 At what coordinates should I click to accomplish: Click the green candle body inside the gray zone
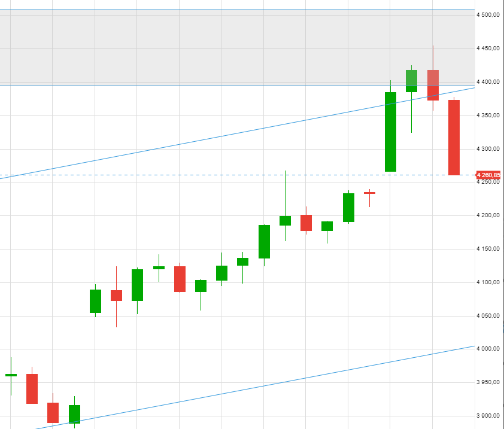coord(411,81)
